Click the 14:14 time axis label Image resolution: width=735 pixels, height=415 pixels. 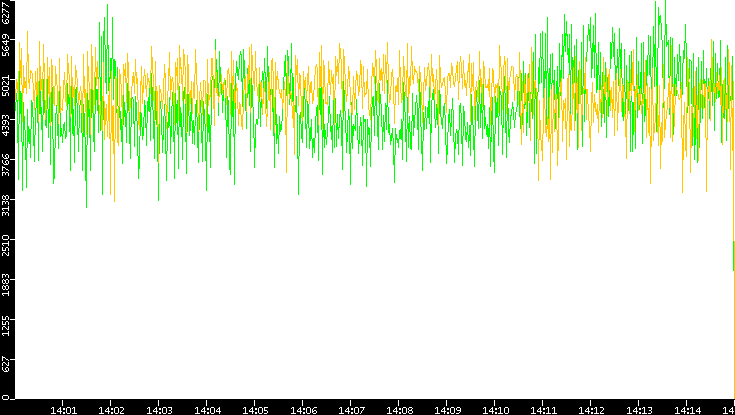[687, 410]
